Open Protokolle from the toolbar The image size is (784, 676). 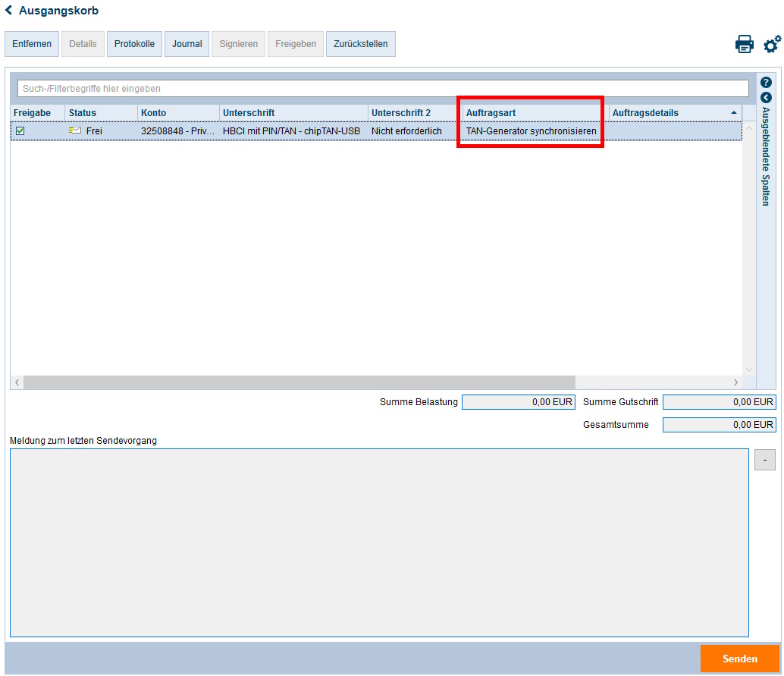134,44
